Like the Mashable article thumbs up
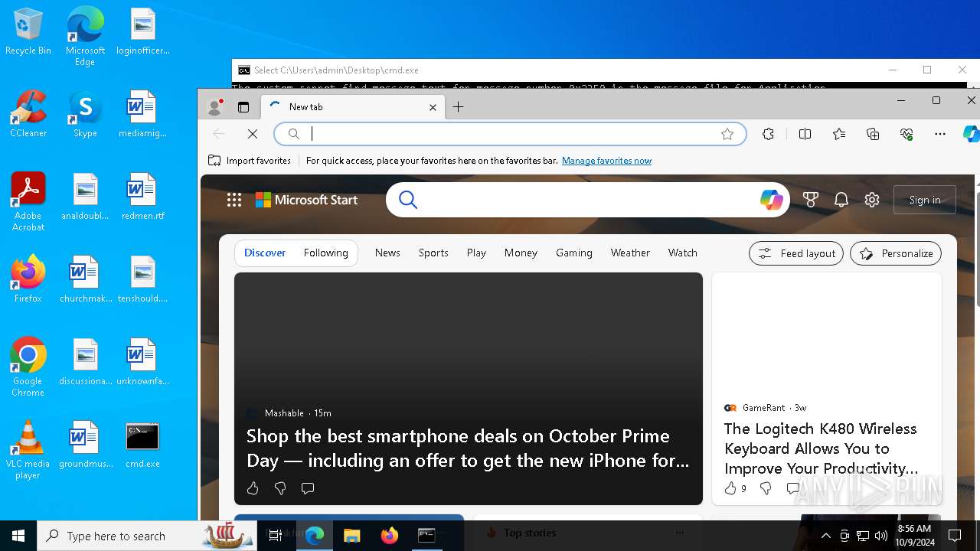 click(253, 488)
